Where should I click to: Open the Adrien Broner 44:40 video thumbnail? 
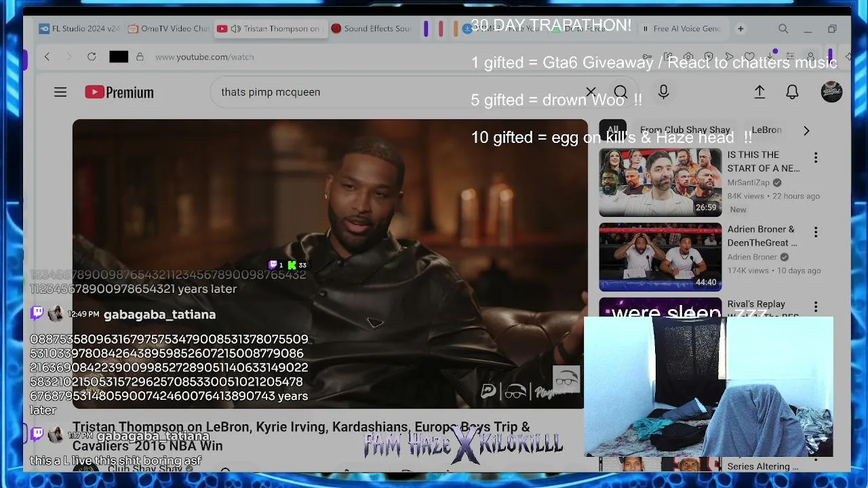coord(660,257)
